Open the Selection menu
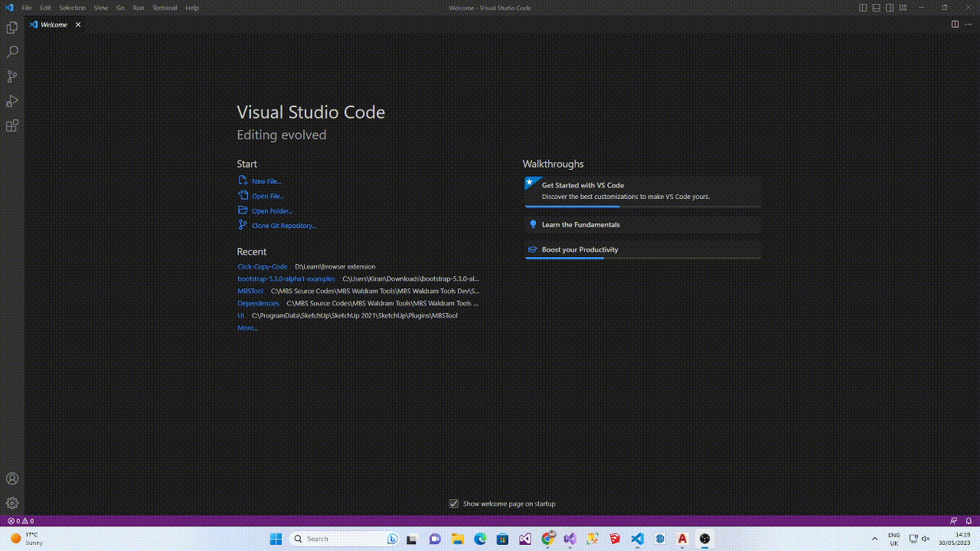Screen dimensions: 980x551 72,8
